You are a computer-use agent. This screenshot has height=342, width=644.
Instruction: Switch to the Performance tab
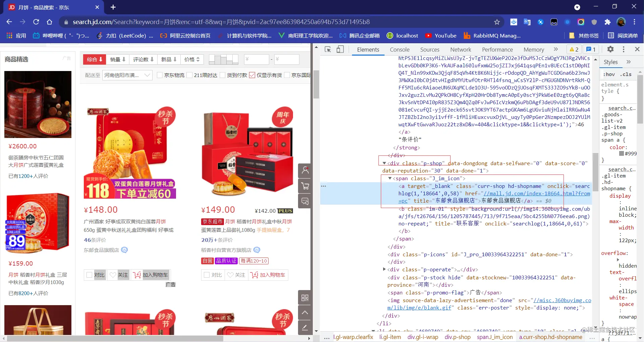coord(497,50)
